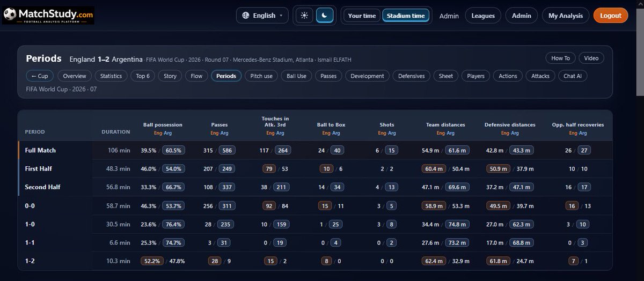The image size is (644, 281).
Task: Click the 106 min duration value
Action: click(x=119, y=151)
